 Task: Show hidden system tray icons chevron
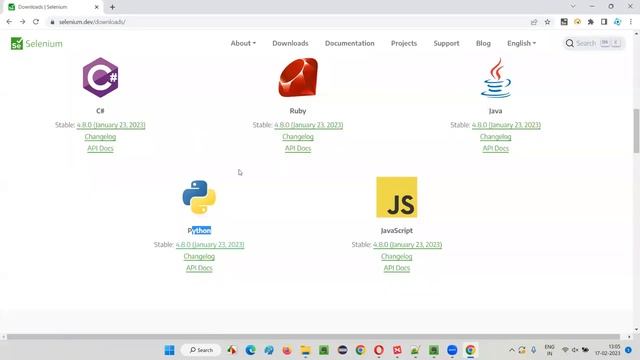tap(511, 350)
